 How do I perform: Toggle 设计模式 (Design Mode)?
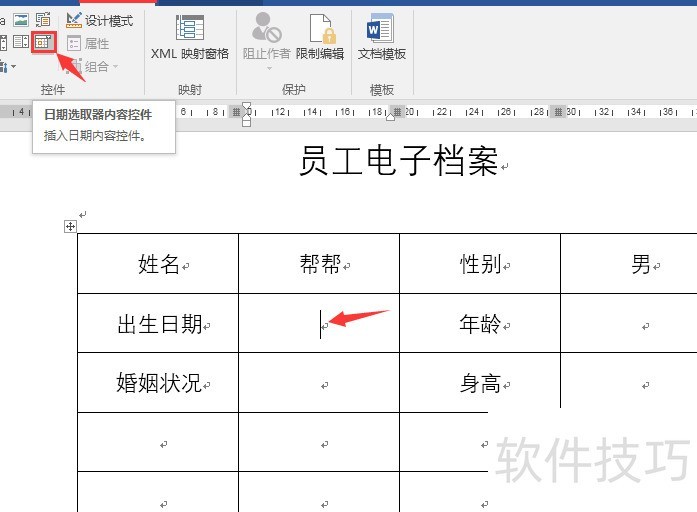pos(100,20)
